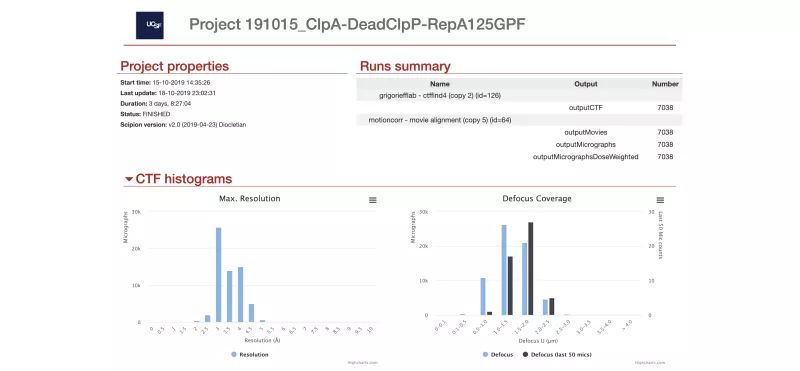This screenshot has width=800, height=371.
Task: Collapse the CTF histograms section
Action: tap(129, 179)
